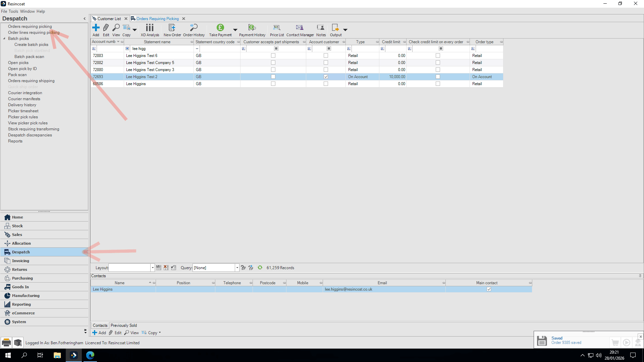
Task: Tick part shipments checkbox for Lee Higgins Test 6
Action: tap(273, 56)
